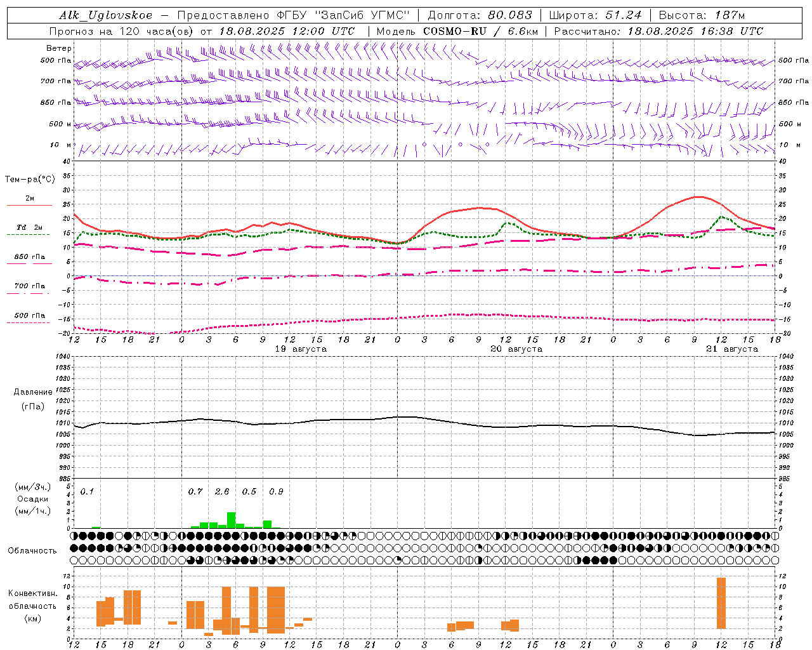812x650 pixels.
Task: Click the 3-hour precipitation total 0.9
Action: click(x=276, y=492)
